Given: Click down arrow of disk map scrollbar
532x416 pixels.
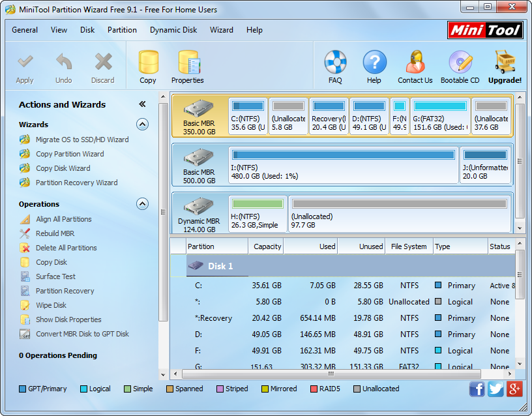Looking at the screenshot, I should (x=520, y=228).
